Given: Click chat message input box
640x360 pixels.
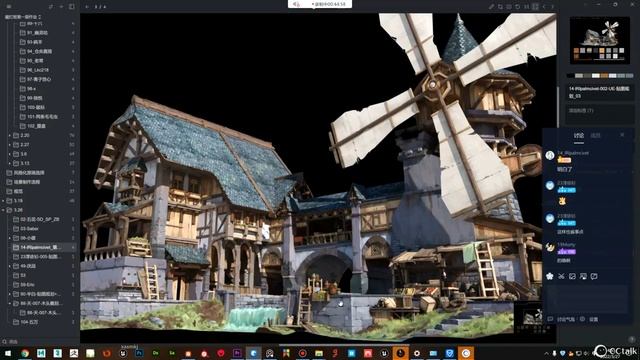Looking at the screenshot, I should click(587, 298).
